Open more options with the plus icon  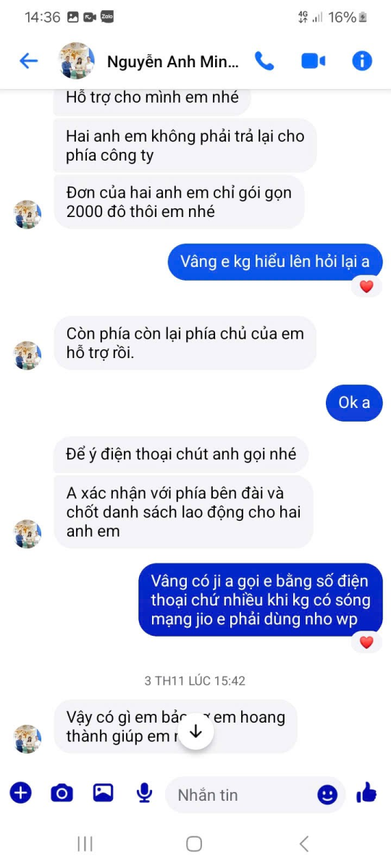pyautogui.click(x=20, y=793)
